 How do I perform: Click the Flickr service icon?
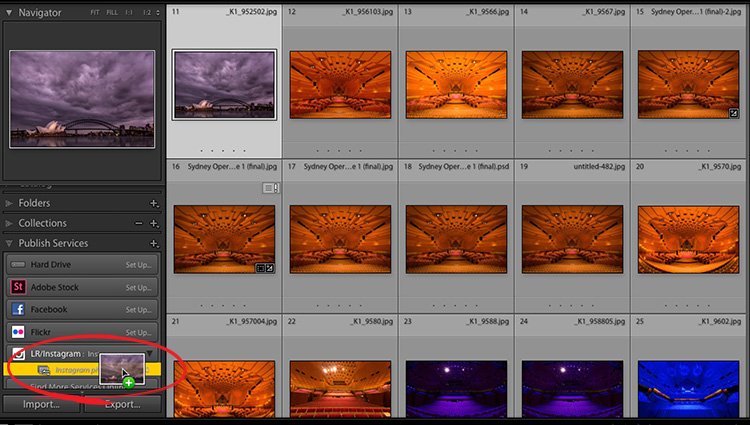click(x=18, y=332)
